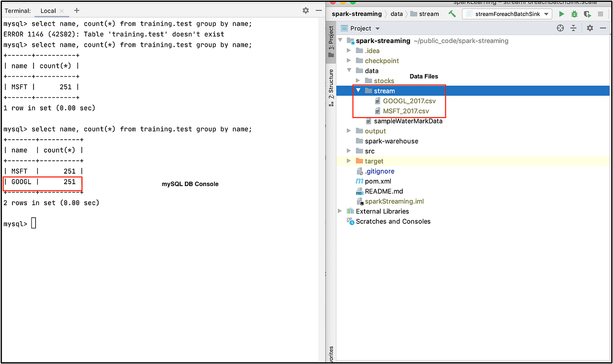Open the streamForeachBatchSink run configuration dropdown

coord(546,13)
